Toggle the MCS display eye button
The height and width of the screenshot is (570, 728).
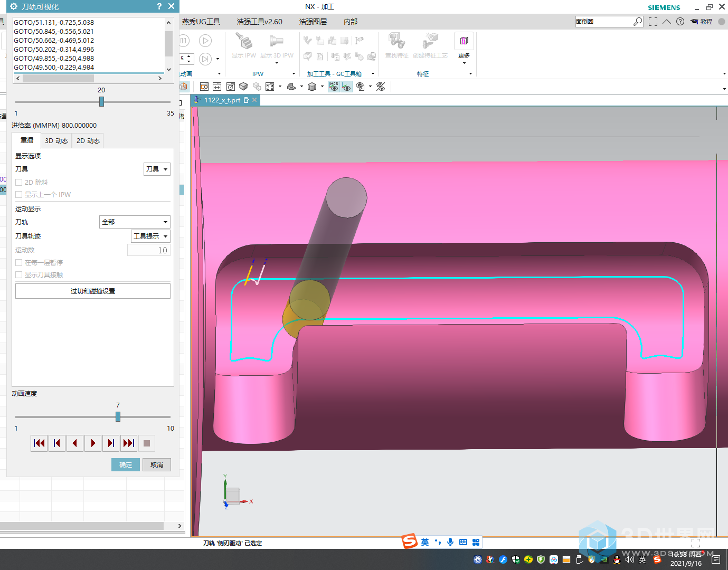(334, 87)
